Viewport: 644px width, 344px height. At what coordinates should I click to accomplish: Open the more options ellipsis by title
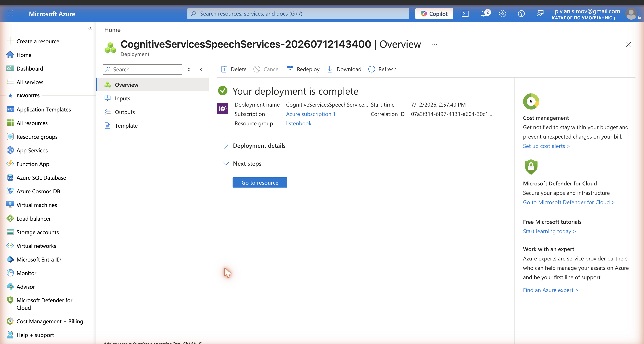[x=434, y=45]
